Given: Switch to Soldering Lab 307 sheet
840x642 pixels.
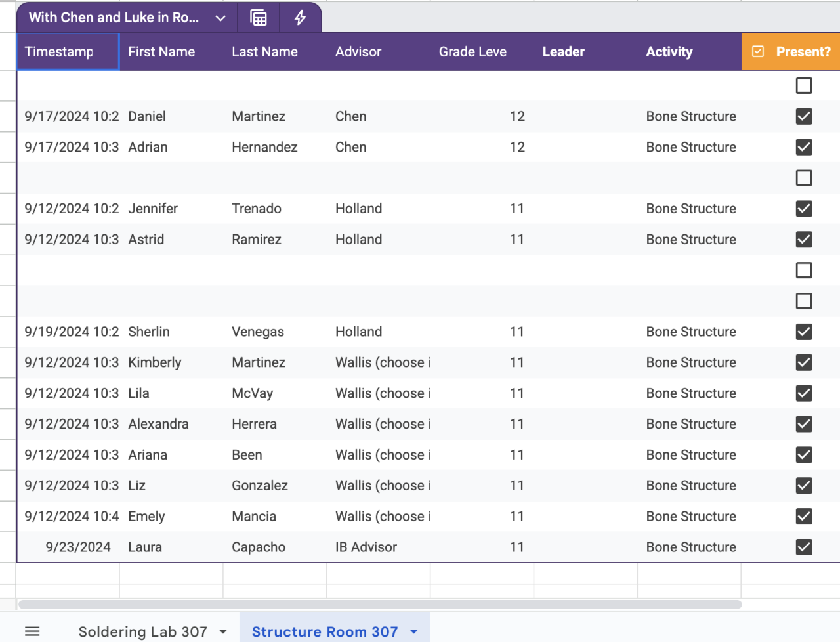Looking at the screenshot, I should 142,631.
